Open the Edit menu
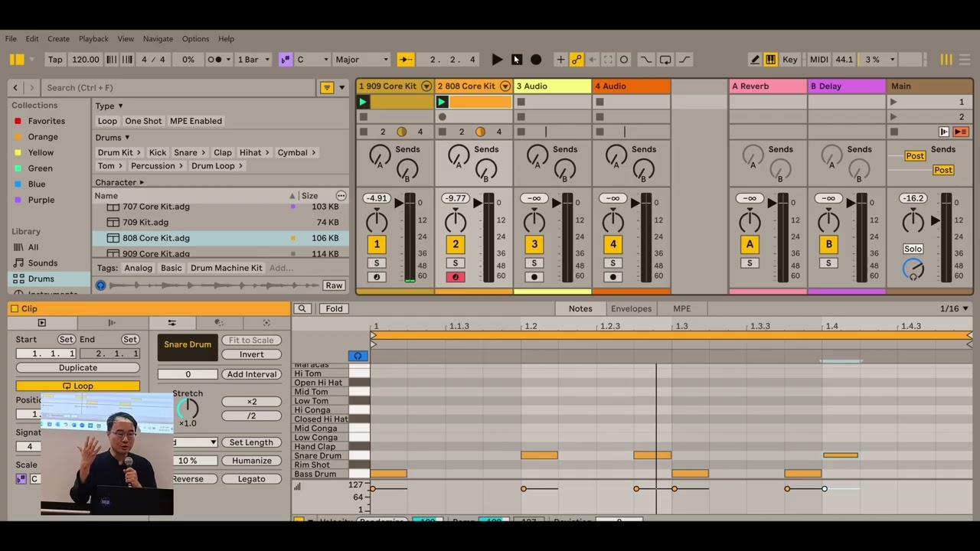Viewport: 980px width, 551px height. (x=32, y=39)
